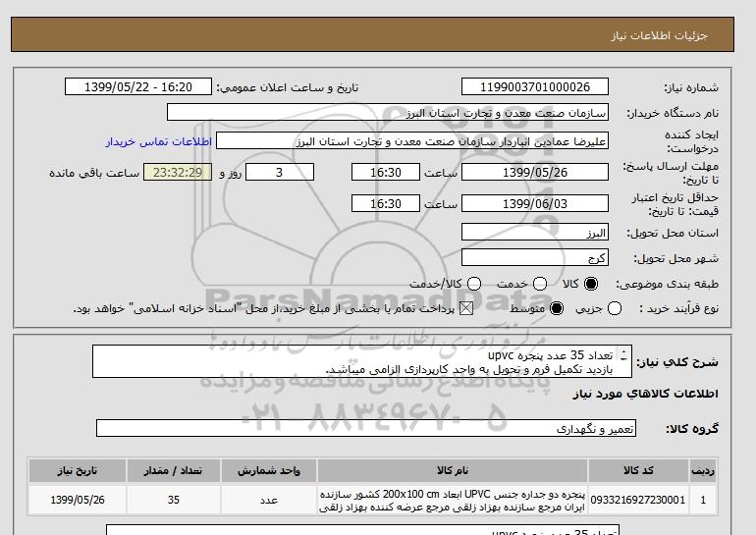Click response deadline date 1399/05/26 field
Image resolution: width=756 pixels, height=535 pixels.
click(x=535, y=172)
